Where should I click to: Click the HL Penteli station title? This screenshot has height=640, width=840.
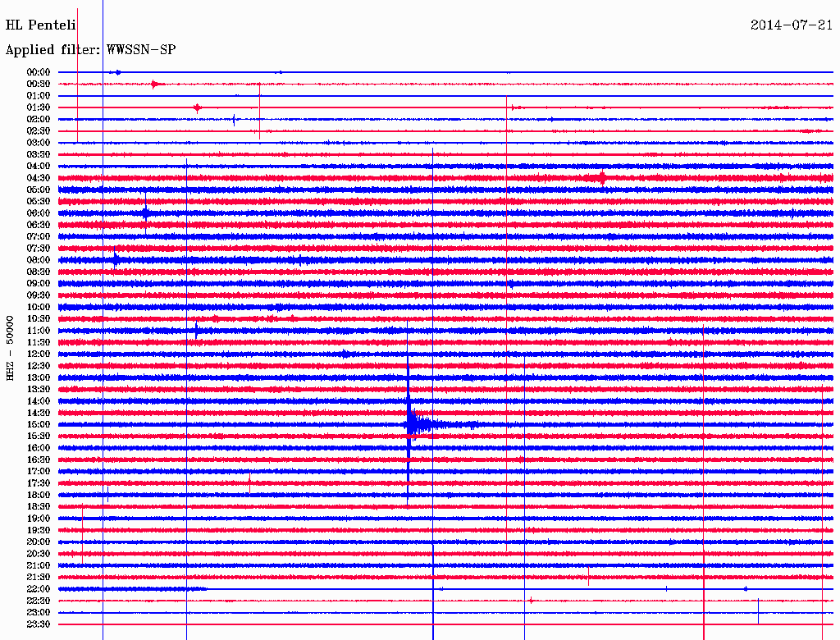[41, 25]
